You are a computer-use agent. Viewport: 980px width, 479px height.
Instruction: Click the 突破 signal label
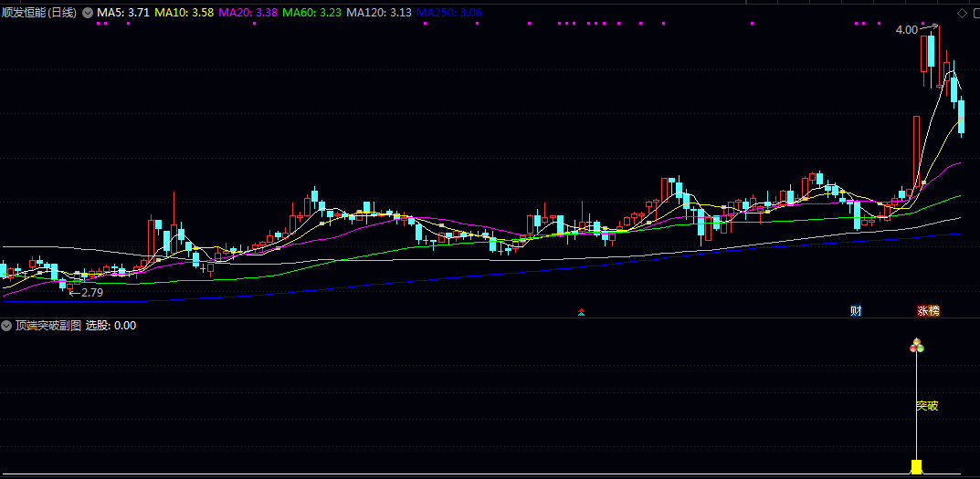click(927, 406)
